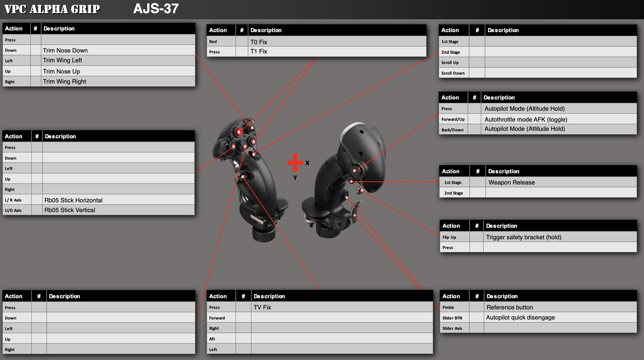The width and height of the screenshot is (644, 360).
Task: Click the TV Fix description cell
Action: point(342,307)
